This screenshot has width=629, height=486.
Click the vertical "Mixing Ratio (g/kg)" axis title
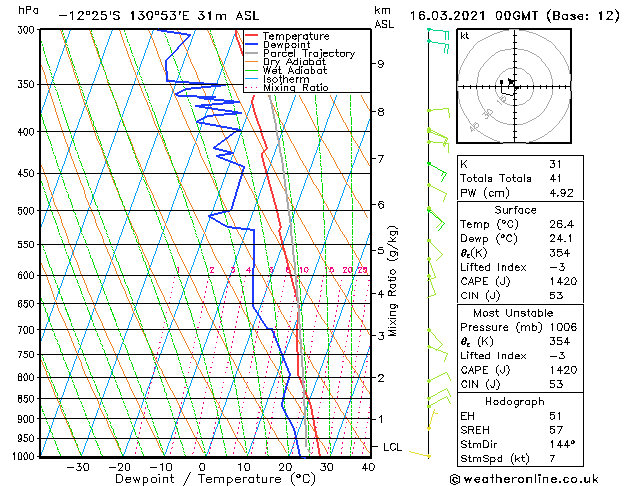[392, 281]
